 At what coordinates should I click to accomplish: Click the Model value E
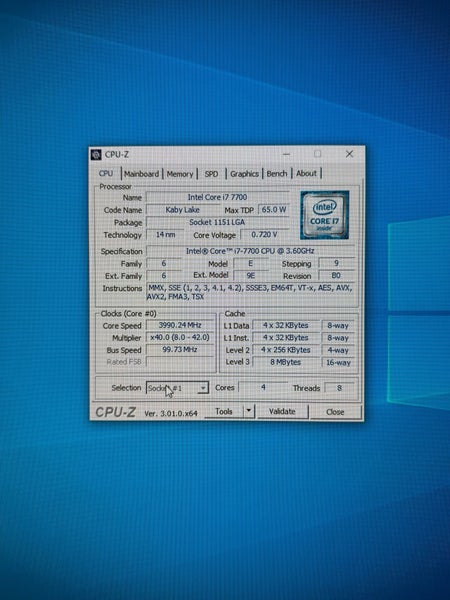[x=251, y=263]
